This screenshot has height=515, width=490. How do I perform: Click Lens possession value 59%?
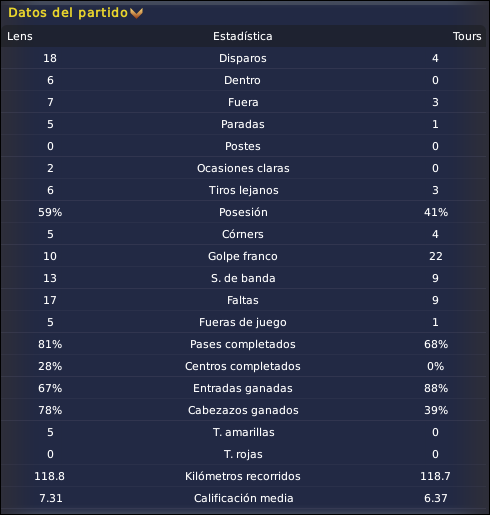[x=50, y=212]
